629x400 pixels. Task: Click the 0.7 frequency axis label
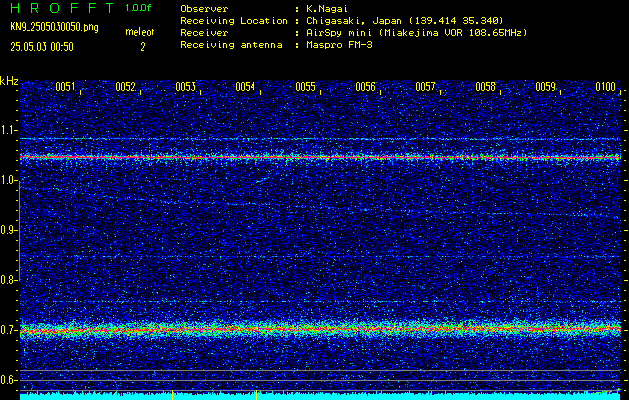click(8, 330)
